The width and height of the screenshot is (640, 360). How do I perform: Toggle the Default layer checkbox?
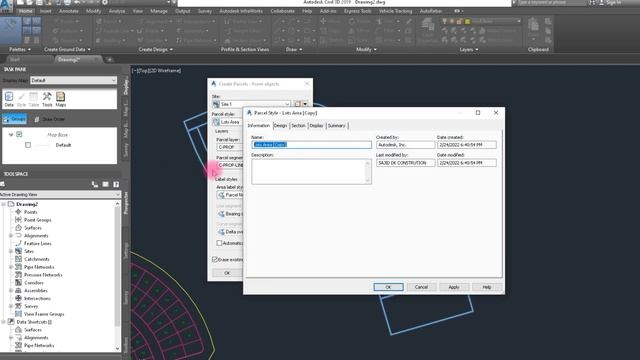[x=28, y=145]
